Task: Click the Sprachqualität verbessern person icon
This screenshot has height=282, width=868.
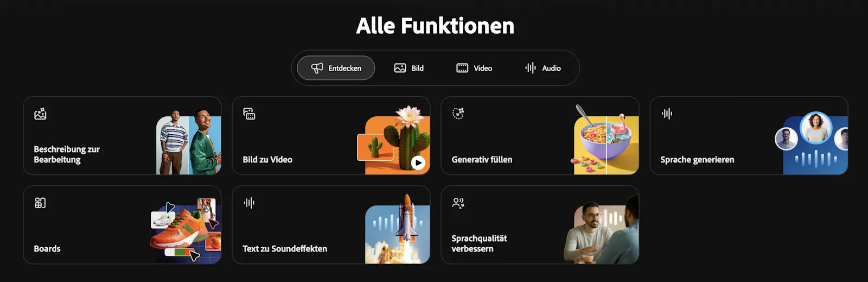Action: pyautogui.click(x=458, y=203)
